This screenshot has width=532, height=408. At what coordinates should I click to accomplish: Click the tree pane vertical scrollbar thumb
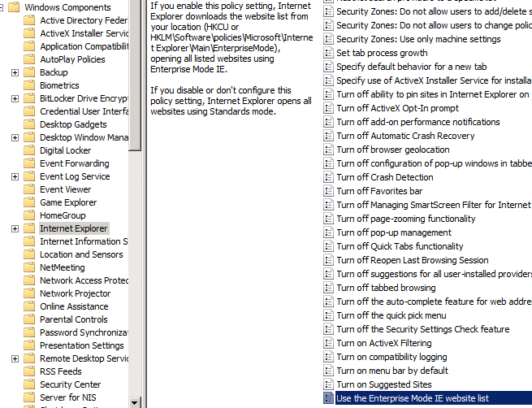tap(135, 75)
